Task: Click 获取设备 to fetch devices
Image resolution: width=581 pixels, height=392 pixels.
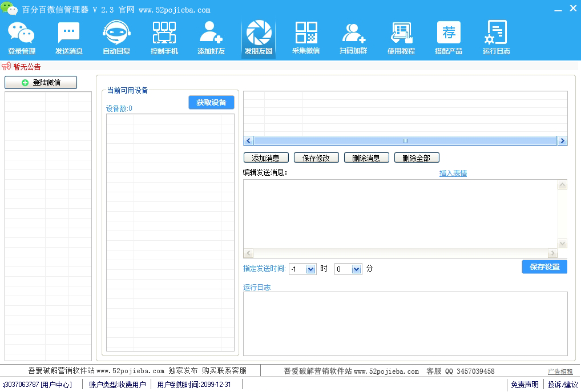Action: click(x=211, y=103)
